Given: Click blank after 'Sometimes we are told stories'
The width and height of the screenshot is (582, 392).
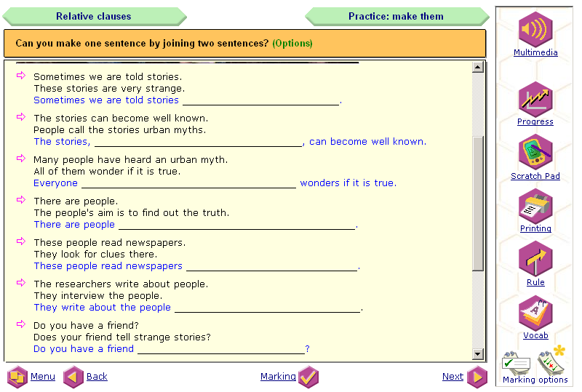Looking at the screenshot, I should [261, 100].
